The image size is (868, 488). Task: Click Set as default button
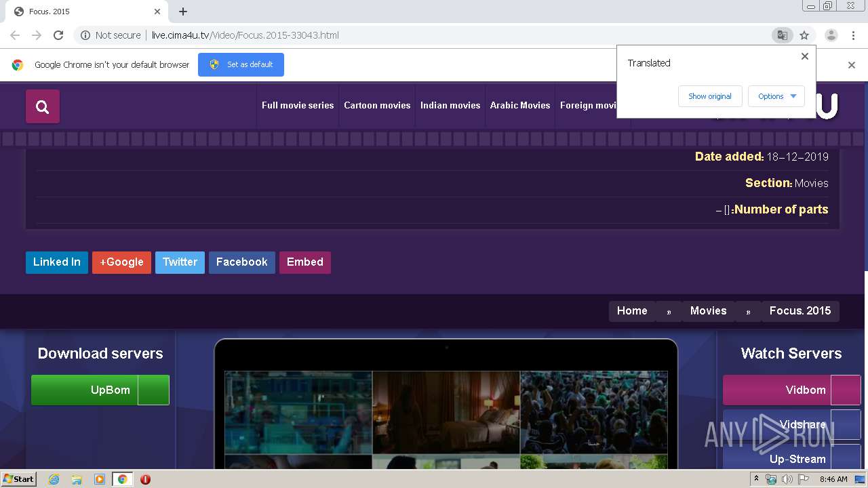click(241, 64)
